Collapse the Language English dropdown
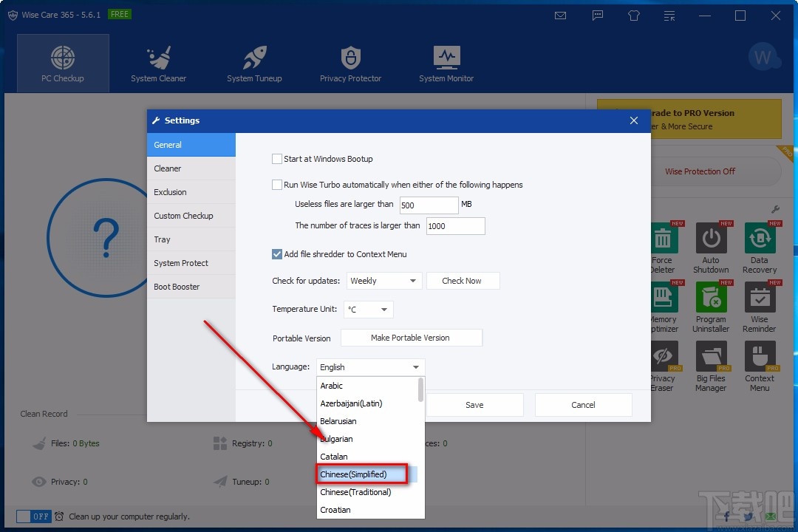This screenshot has height=532, width=798. [370, 367]
